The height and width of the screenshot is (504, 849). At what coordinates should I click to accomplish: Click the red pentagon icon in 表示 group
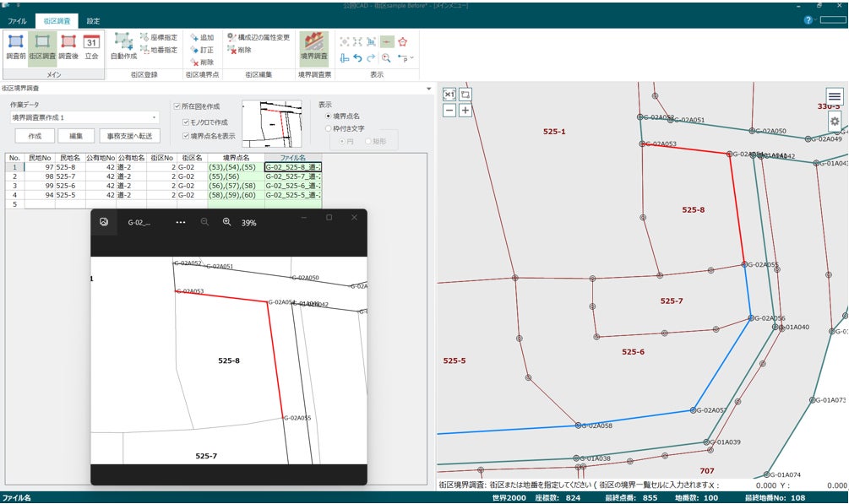tap(402, 41)
